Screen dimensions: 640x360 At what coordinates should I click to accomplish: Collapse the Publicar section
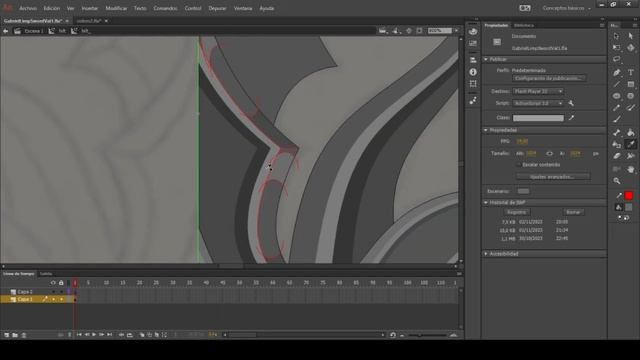point(486,60)
